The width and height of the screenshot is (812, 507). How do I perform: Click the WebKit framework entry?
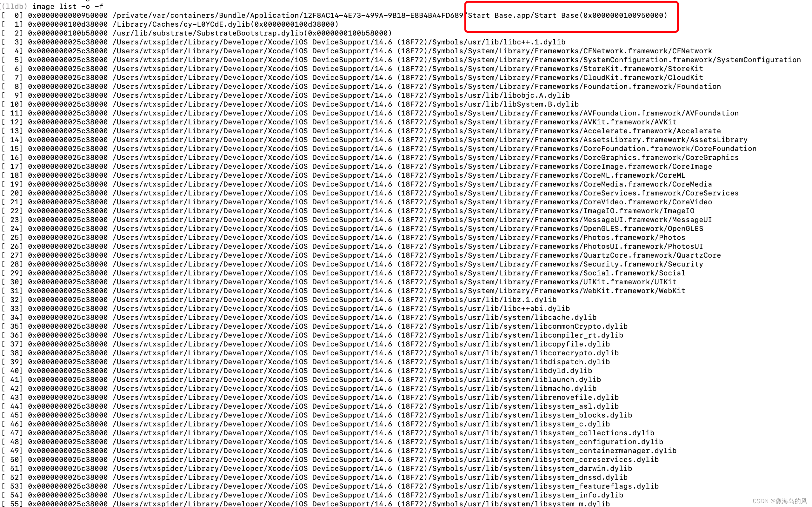tap(634, 291)
